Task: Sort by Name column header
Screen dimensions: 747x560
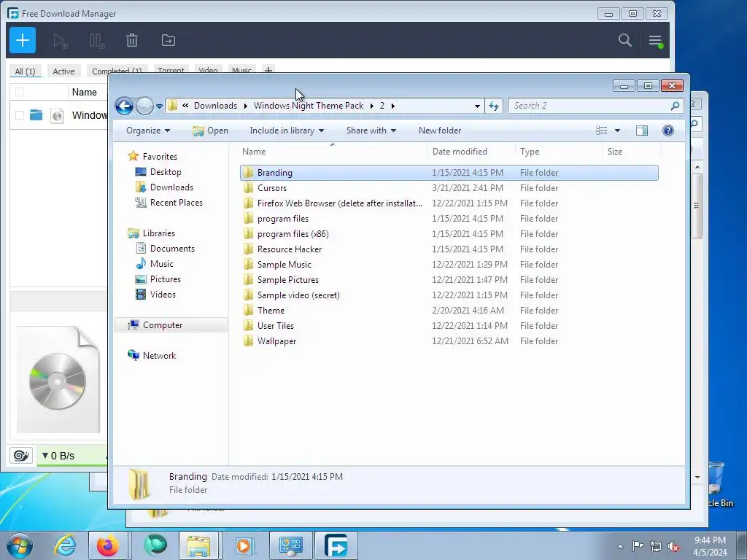Action: (333, 152)
